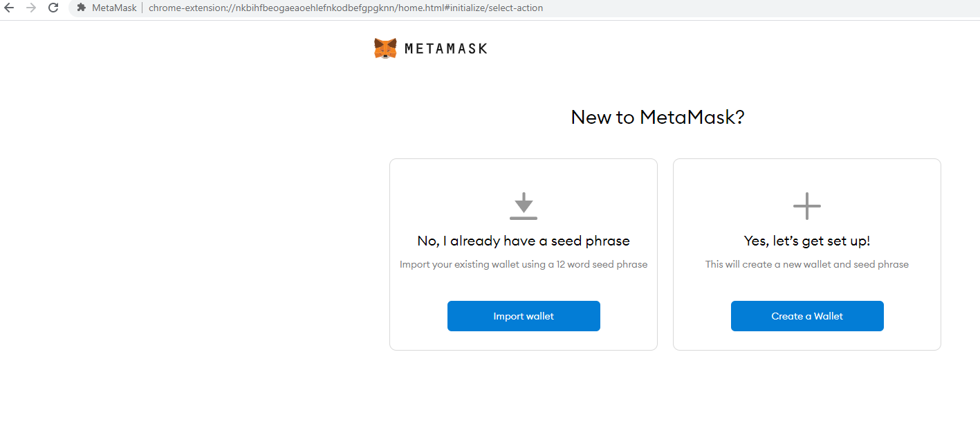Click the MetaMask extension name in address bar
Screen dimensions: 980x435
tap(114, 8)
